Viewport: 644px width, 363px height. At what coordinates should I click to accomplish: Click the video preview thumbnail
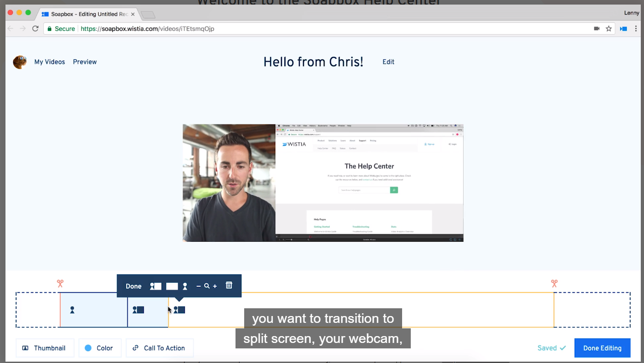pyautogui.click(x=323, y=183)
